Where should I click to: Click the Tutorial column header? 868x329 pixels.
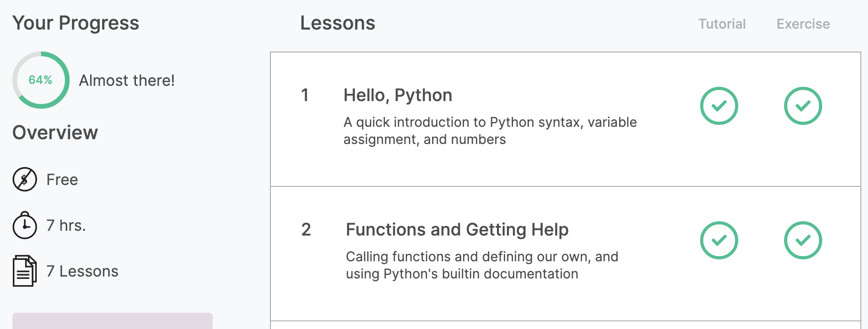(722, 24)
